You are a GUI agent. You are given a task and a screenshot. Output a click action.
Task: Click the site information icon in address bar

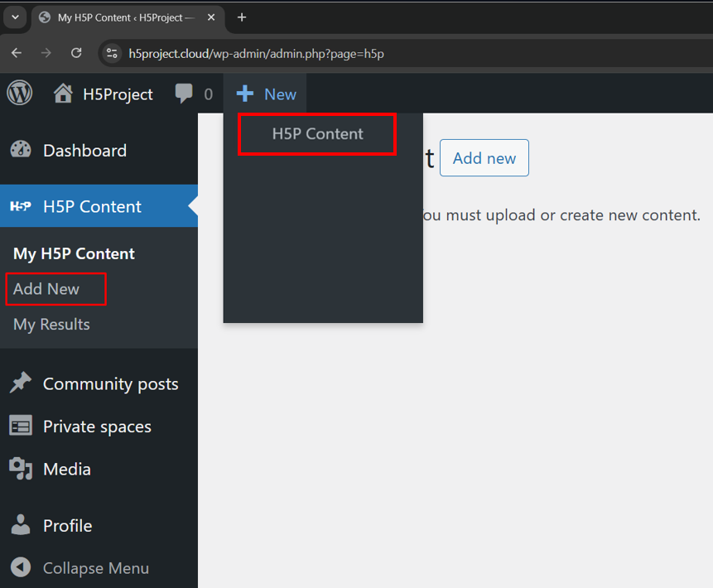(112, 54)
